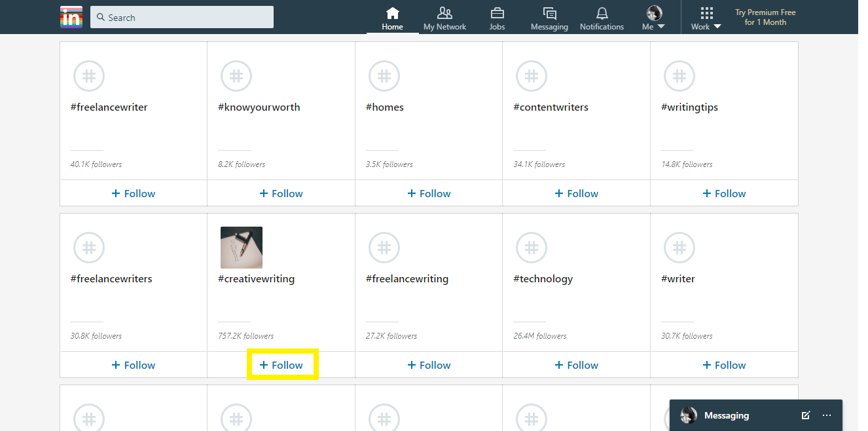
Task: Follow the #writingtips hashtag
Action: [x=724, y=193]
